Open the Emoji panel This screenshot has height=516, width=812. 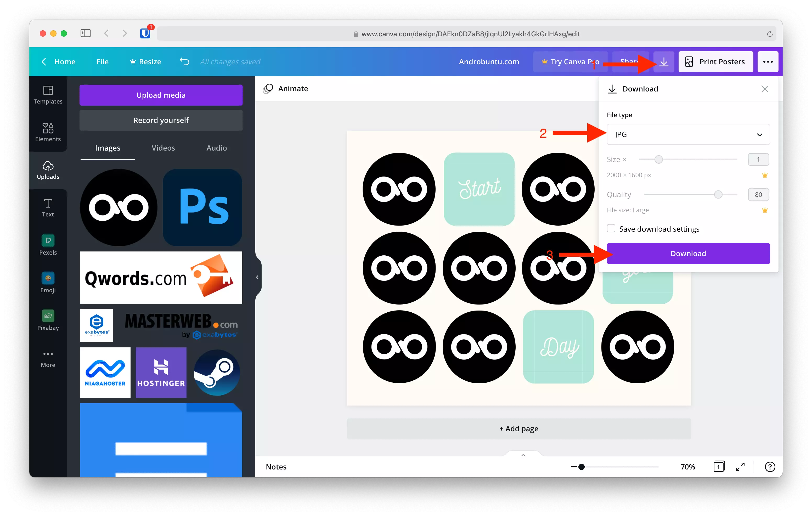(x=48, y=282)
